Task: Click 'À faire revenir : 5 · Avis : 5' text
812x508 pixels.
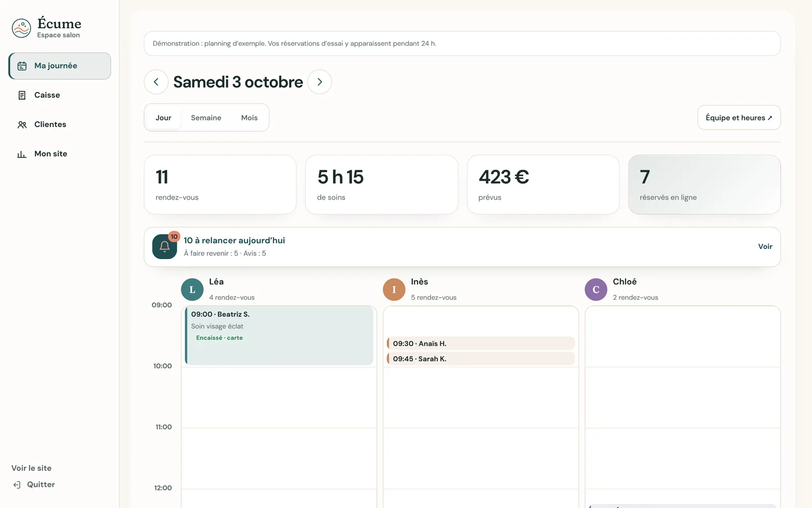Action: (225, 253)
